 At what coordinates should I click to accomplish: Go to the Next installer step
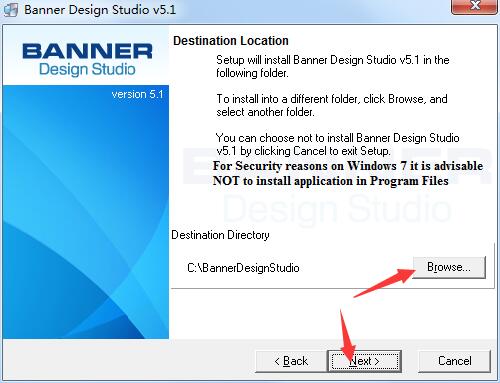(x=365, y=361)
